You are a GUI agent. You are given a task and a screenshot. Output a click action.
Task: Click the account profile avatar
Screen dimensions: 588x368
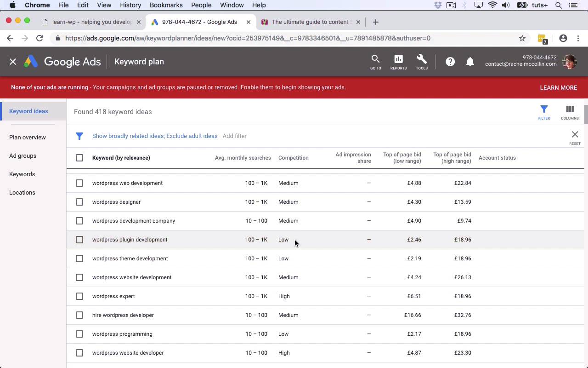(570, 62)
